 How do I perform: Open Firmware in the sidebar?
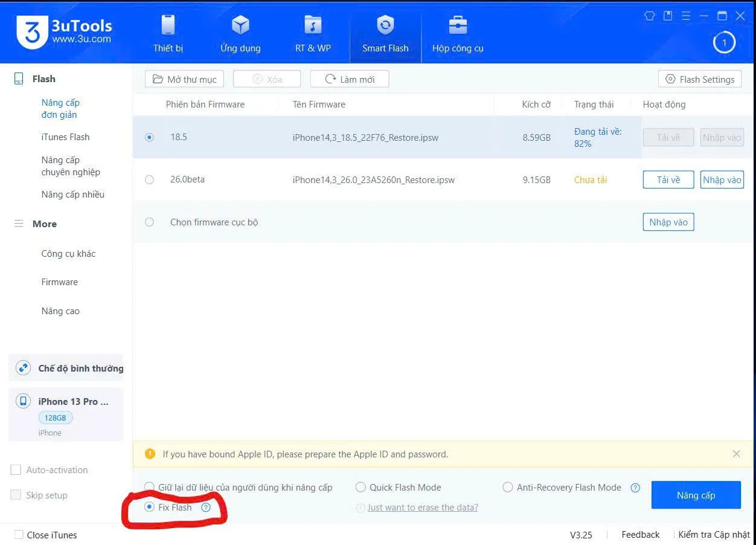(59, 282)
